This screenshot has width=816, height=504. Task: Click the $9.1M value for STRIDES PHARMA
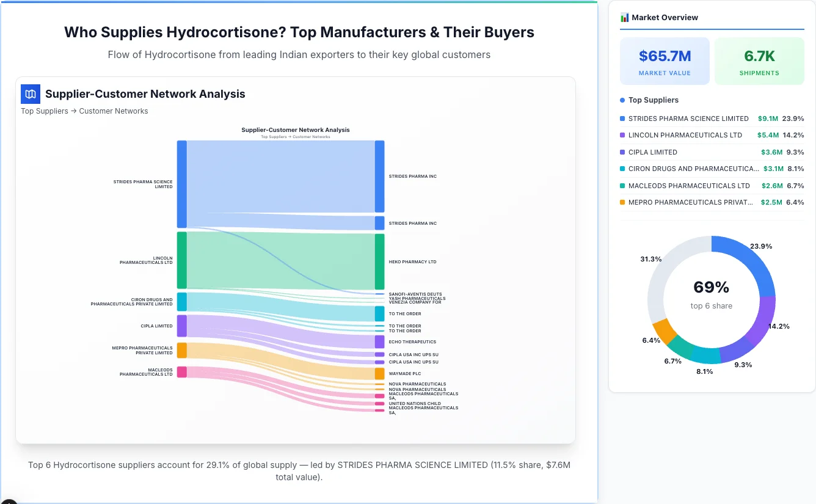[768, 119]
